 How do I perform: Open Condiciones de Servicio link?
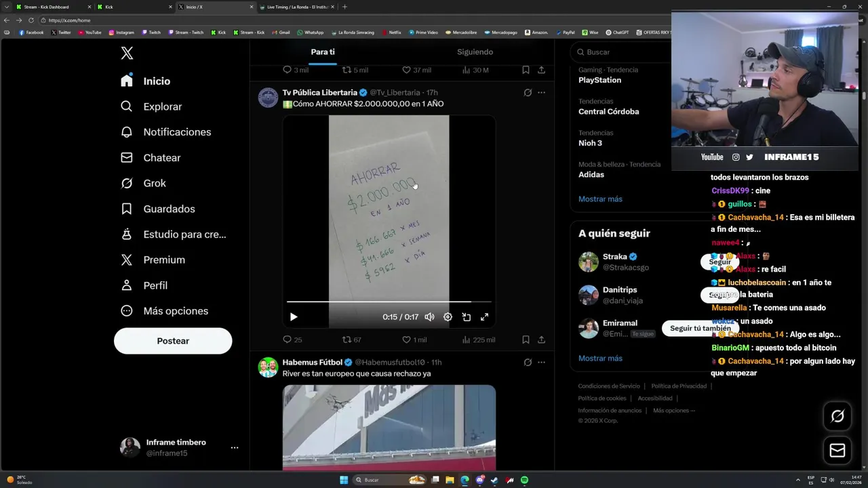point(609,386)
